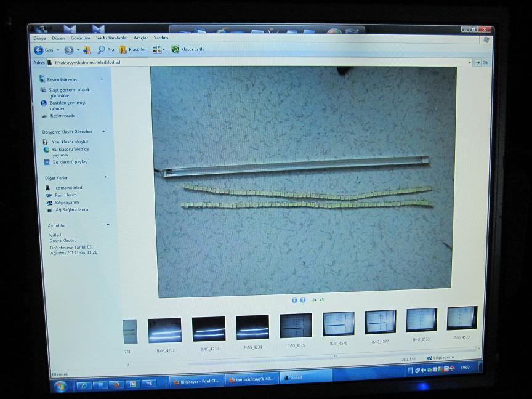The width and height of the screenshot is (532, 399).
Task: Click the Show Desktop quick launch icon
Action: click(x=100, y=385)
